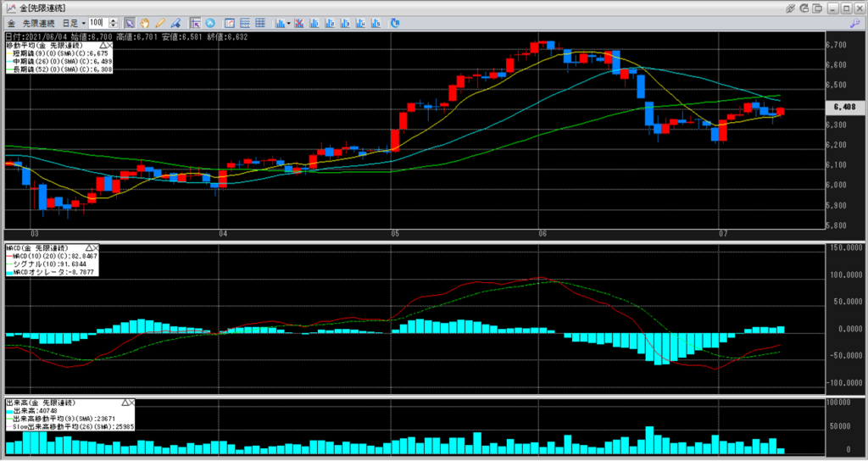Click the grid table layout icon
This screenshot has width=868, height=461.
click(261, 23)
